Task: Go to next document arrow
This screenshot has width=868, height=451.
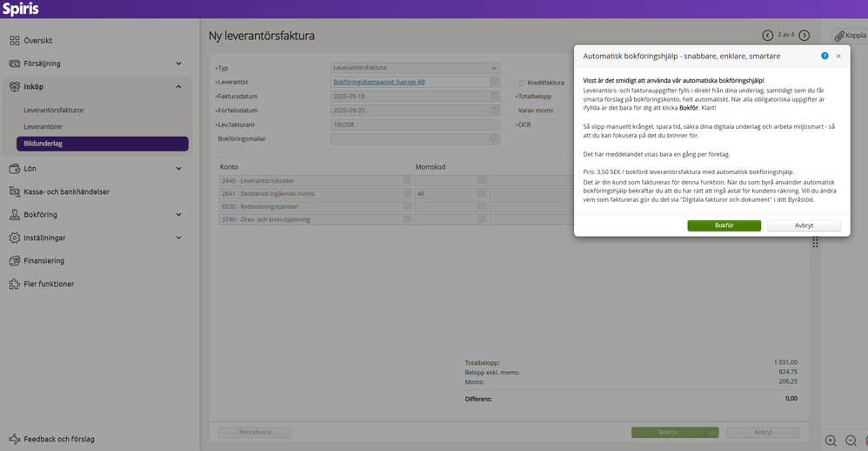Action: pos(805,36)
